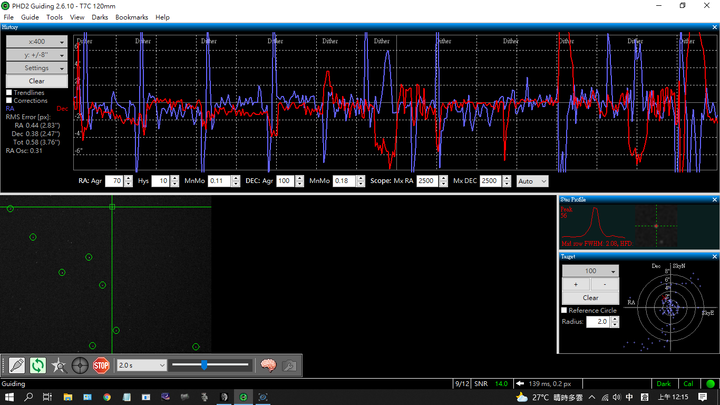Click the IME 中 language indicator
Image resolution: width=720 pixels, height=405 pixels.
(x=629, y=397)
